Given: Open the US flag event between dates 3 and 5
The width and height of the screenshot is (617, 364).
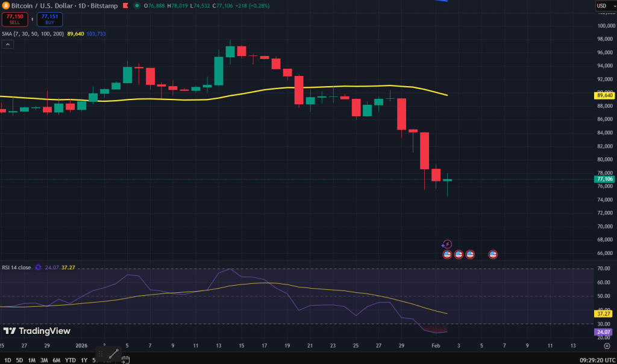Looking at the screenshot, I should (x=470, y=254).
